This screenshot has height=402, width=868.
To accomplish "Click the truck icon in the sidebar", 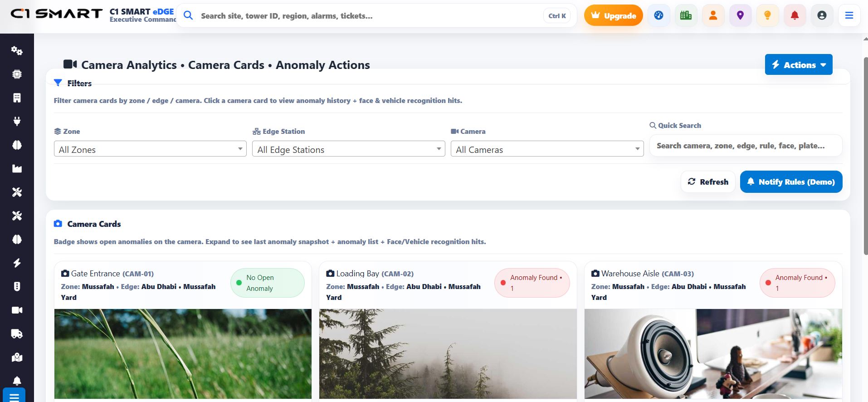I will click(17, 334).
